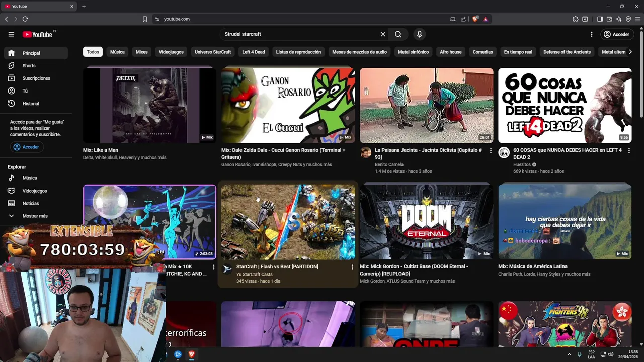Image resolution: width=644 pixels, height=362 pixels.
Task: Run search with the magnifier button
Action: click(398, 34)
